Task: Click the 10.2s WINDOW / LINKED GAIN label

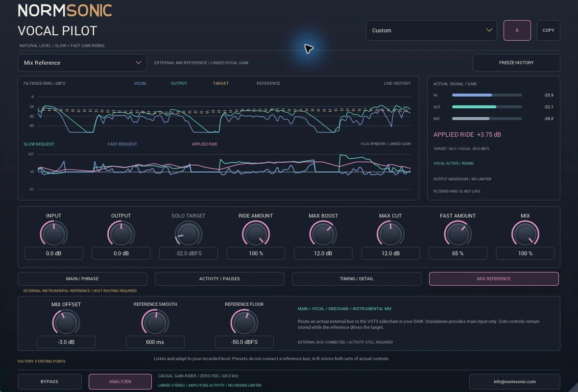Action: [x=385, y=144]
